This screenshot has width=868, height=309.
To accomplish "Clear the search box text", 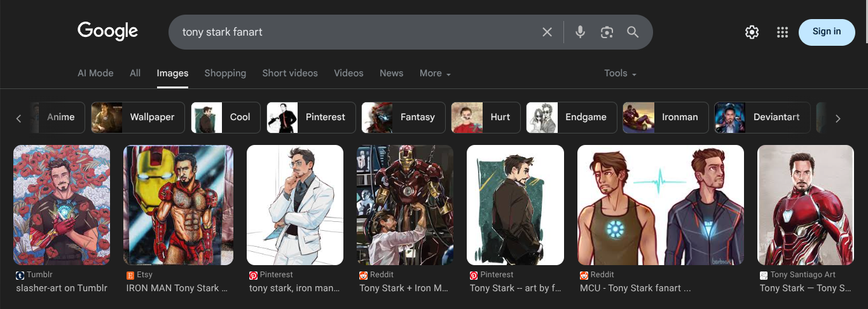I will (x=547, y=32).
